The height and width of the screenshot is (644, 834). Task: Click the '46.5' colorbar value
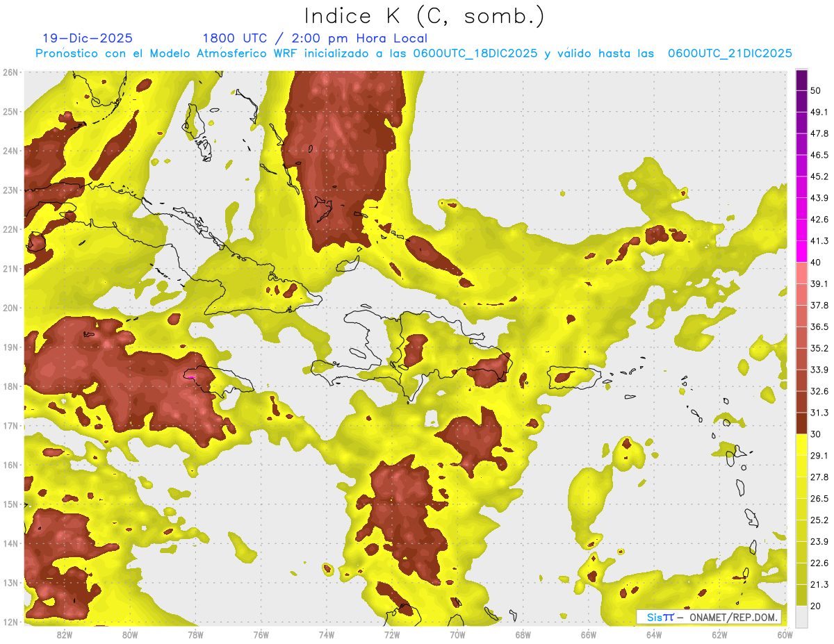[819, 155]
